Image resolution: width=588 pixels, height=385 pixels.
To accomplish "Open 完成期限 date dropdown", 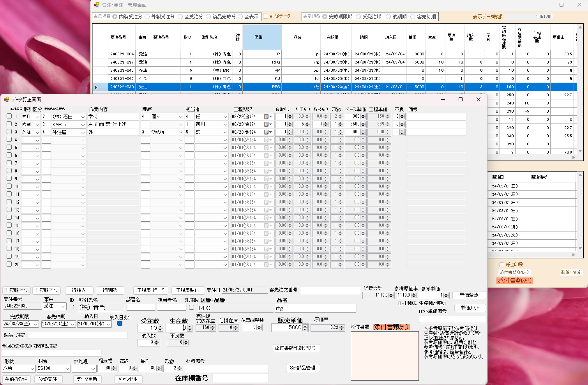I will tap(36, 324).
